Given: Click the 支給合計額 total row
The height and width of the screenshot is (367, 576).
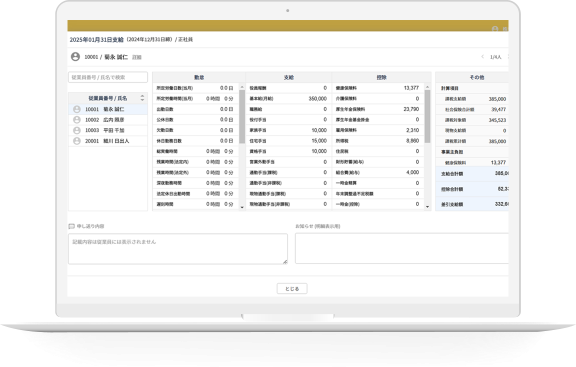Looking at the screenshot, I should 472,174.
